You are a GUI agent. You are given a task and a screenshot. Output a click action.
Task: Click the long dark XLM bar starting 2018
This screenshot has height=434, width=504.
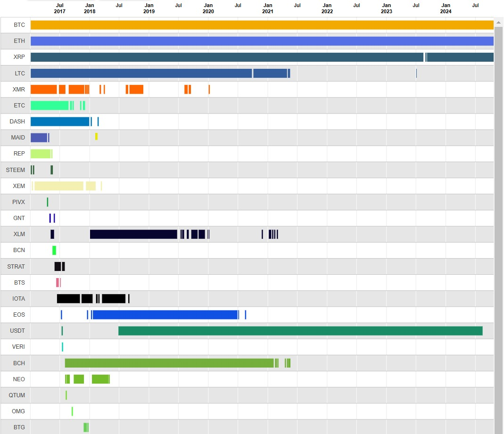133,235
